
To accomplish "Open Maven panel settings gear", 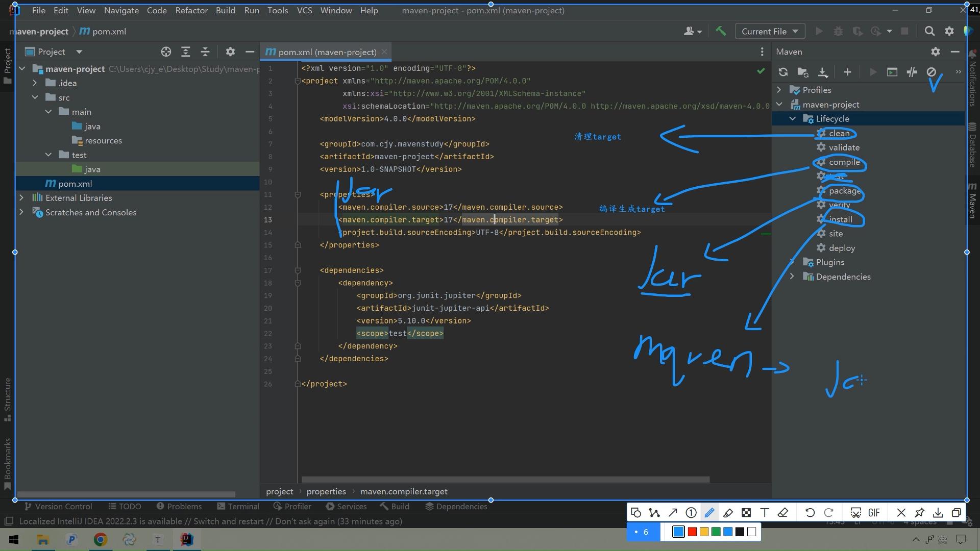I will [x=935, y=52].
